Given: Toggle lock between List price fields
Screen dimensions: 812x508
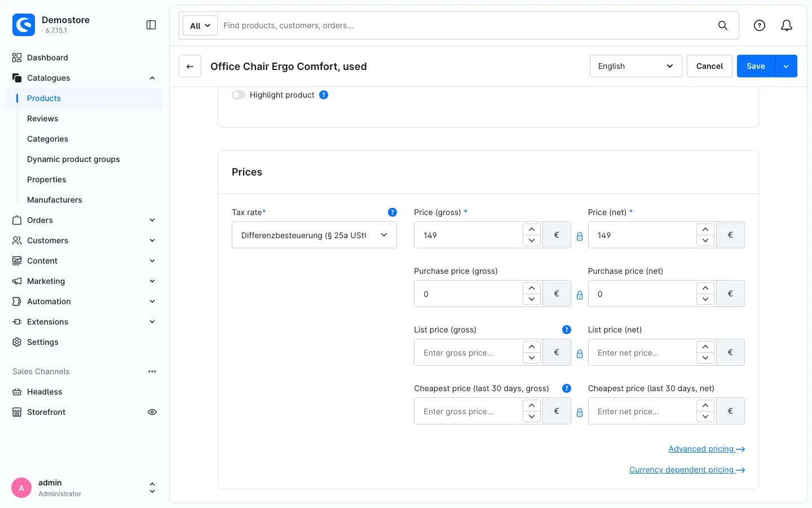Looking at the screenshot, I should [580, 354].
